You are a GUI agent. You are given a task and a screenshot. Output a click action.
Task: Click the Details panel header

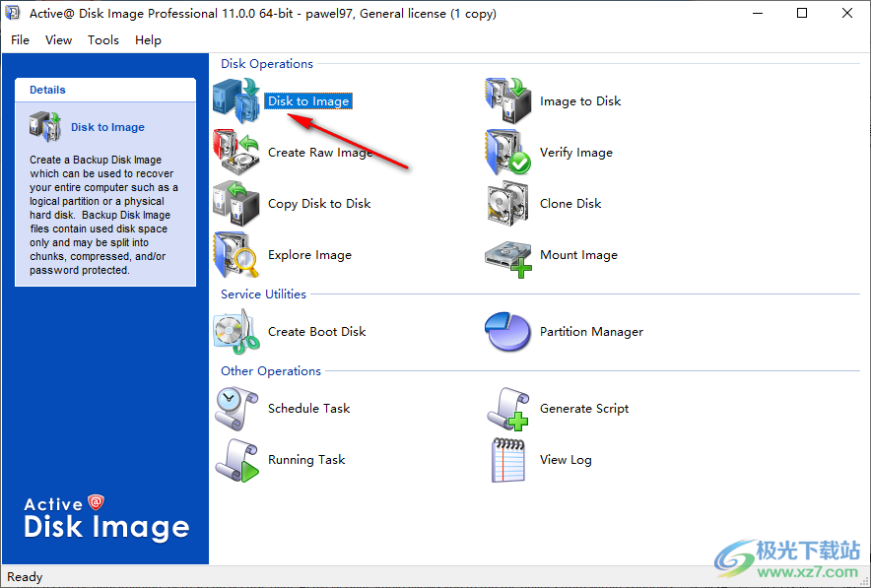(x=105, y=90)
